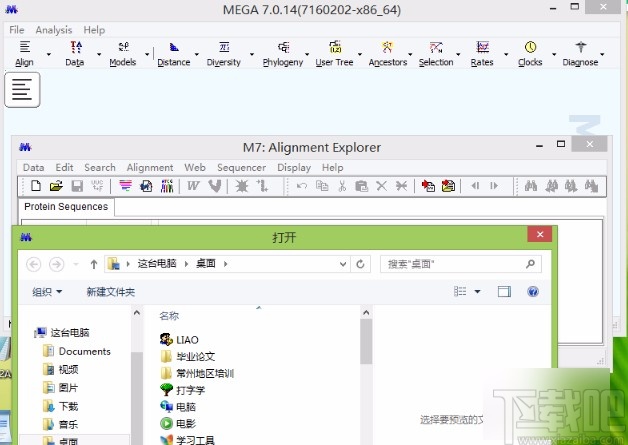Click the delete X icon in toolbar
The height and width of the screenshot is (445, 628).
[381, 186]
